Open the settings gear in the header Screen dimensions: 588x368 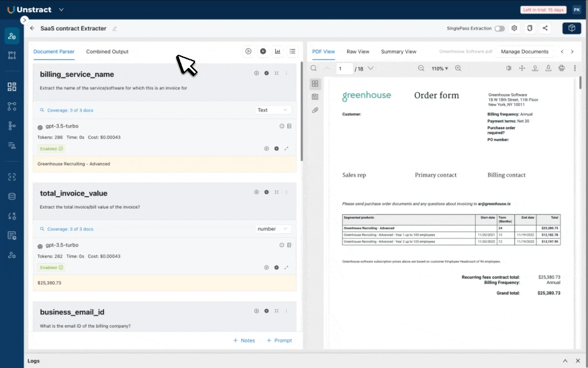tap(514, 29)
